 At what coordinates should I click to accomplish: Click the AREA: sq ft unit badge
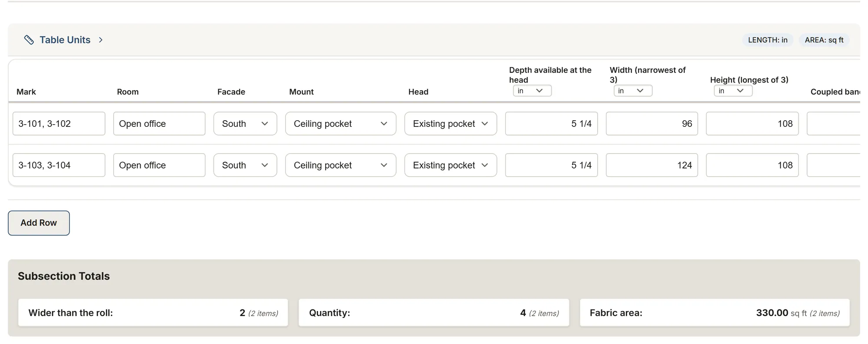point(824,40)
